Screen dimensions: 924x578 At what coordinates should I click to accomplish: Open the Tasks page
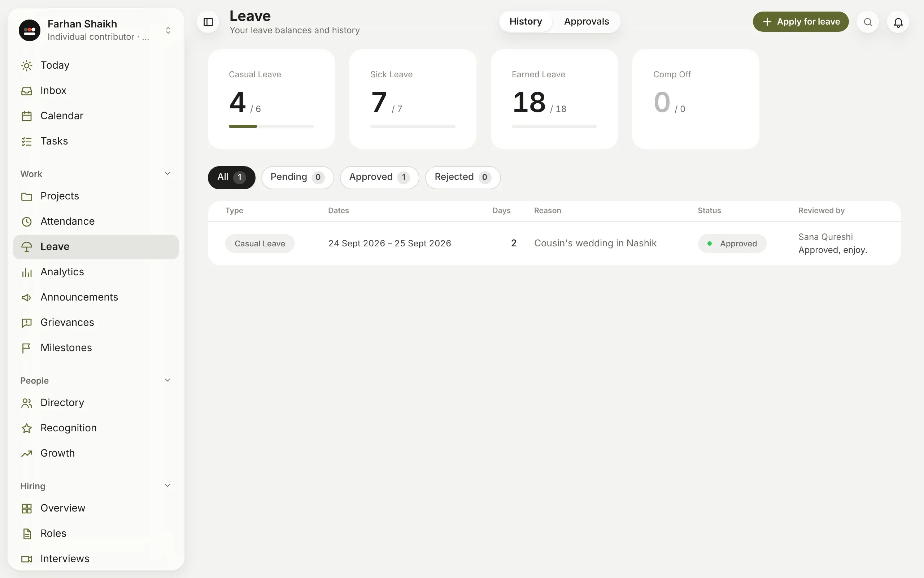[96, 141]
